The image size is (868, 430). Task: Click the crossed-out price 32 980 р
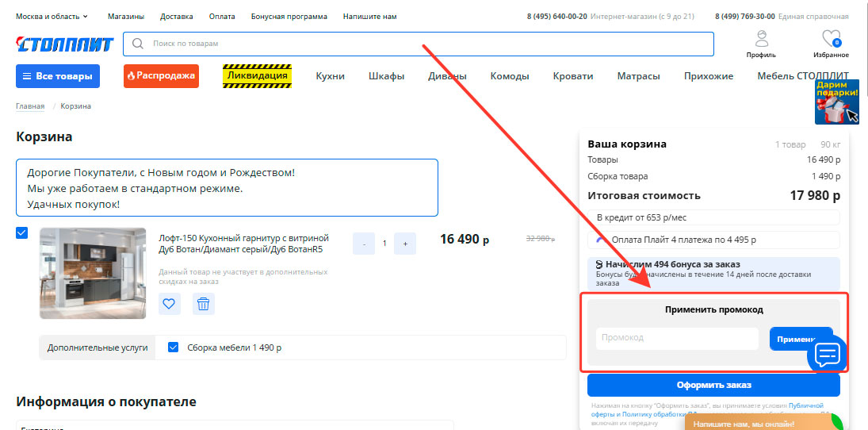541,239
